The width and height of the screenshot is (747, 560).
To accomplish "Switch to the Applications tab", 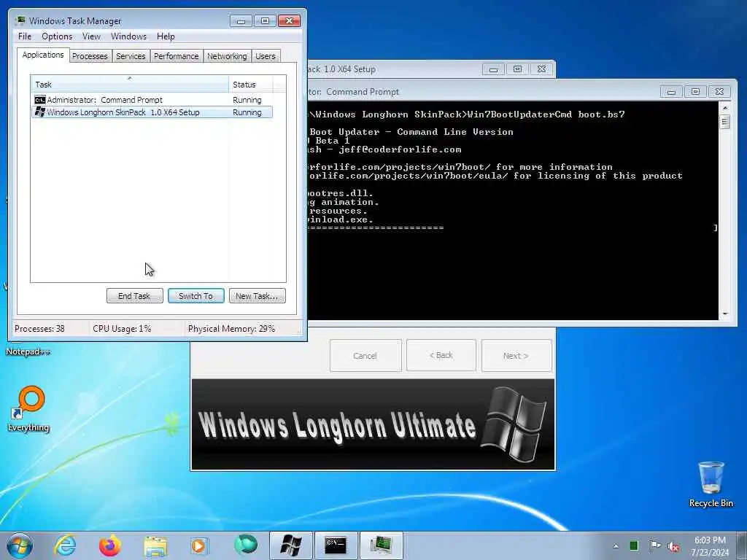I will click(43, 55).
